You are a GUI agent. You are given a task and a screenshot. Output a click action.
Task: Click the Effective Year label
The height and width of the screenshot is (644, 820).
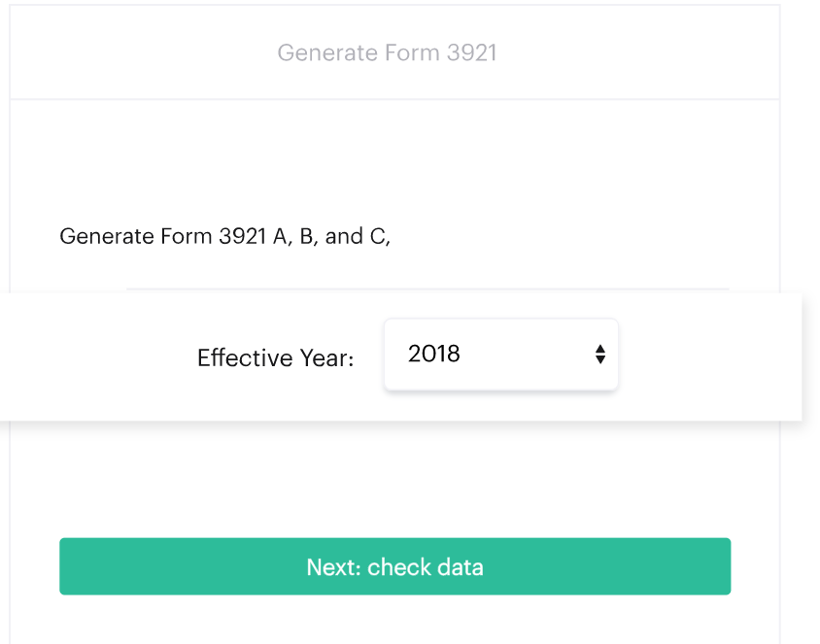click(x=275, y=358)
